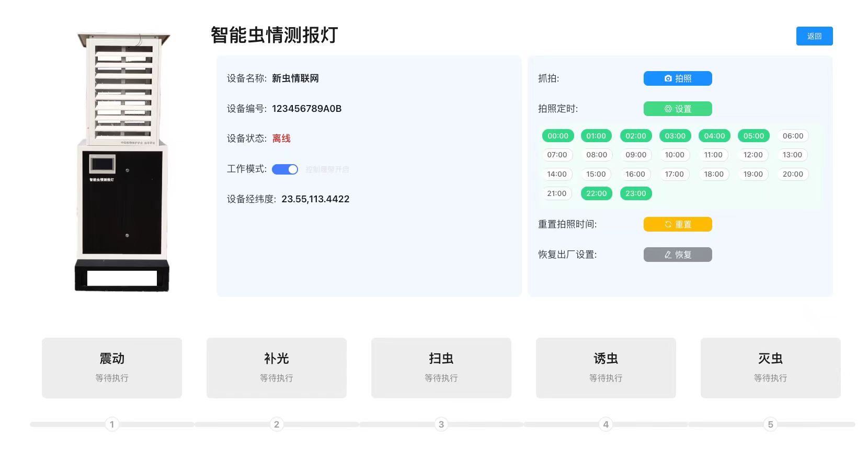The width and height of the screenshot is (868, 449).
Task: Select the 19:00 time slot
Action: point(753,174)
